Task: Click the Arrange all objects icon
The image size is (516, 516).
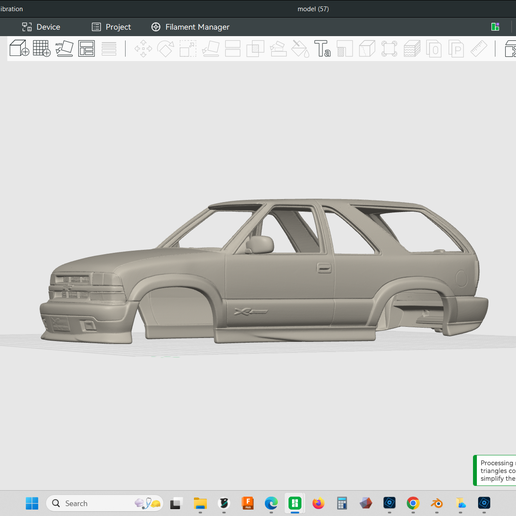Action: [86, 48]
